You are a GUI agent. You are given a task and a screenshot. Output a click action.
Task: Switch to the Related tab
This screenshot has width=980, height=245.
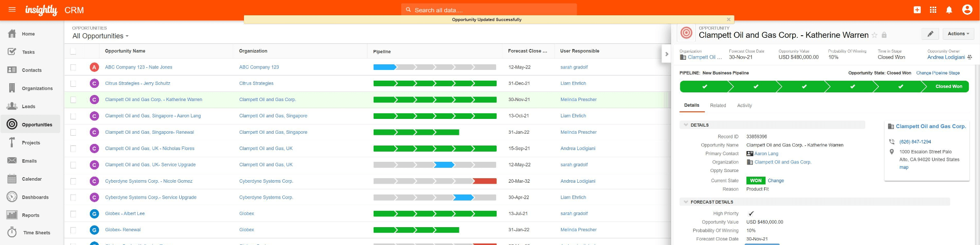(x=718, y=106)
